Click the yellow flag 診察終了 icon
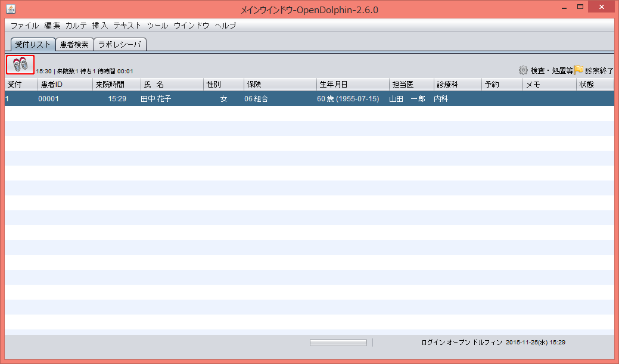 [579, 70]
